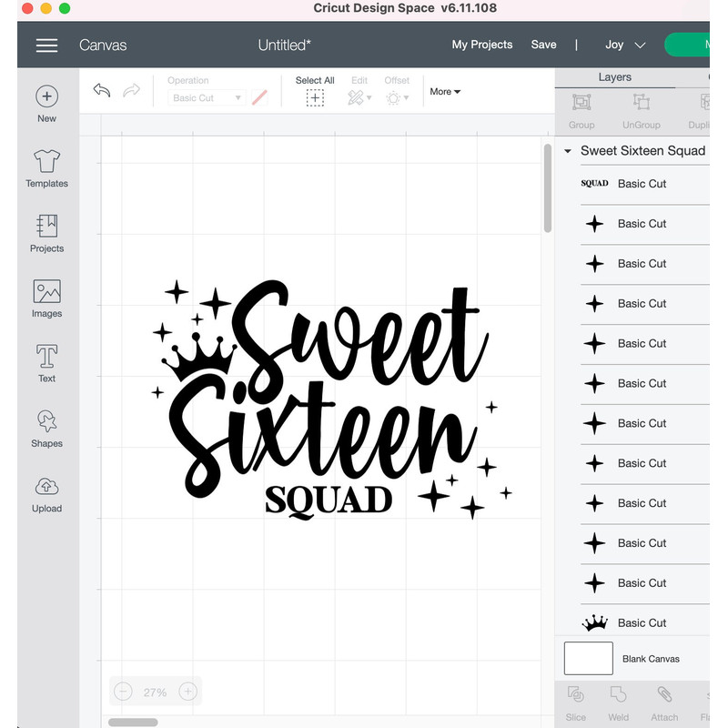Select the Projects icon in the sidebar
This screenshot has height=728, width=728.
tap(46, 234)
